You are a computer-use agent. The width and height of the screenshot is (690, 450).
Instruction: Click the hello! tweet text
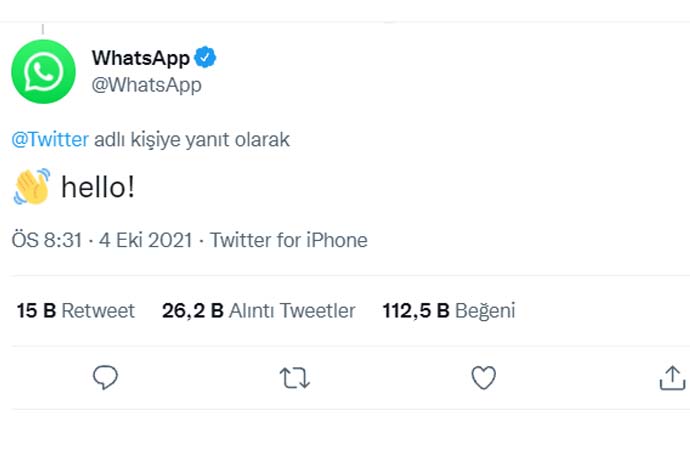[98, 187]
